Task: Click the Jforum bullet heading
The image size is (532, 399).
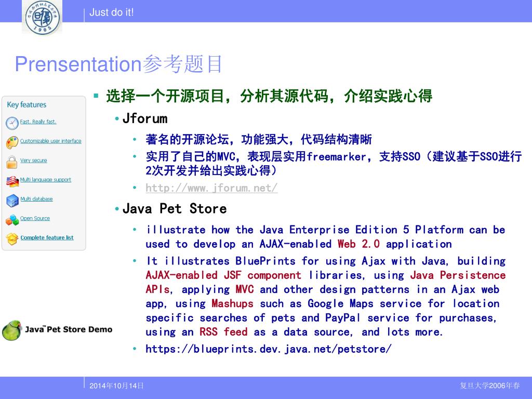Action: pos(145,119)
